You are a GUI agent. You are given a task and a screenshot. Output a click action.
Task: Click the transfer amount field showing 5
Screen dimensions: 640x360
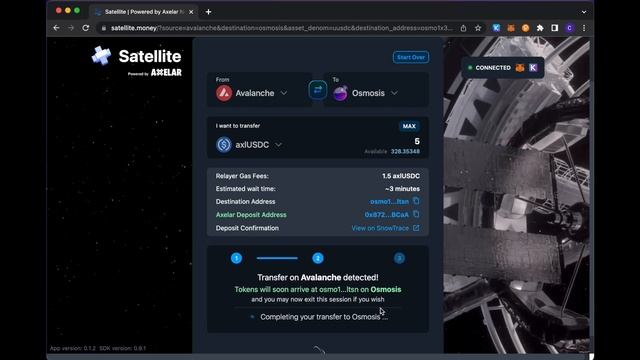point(417,141)
